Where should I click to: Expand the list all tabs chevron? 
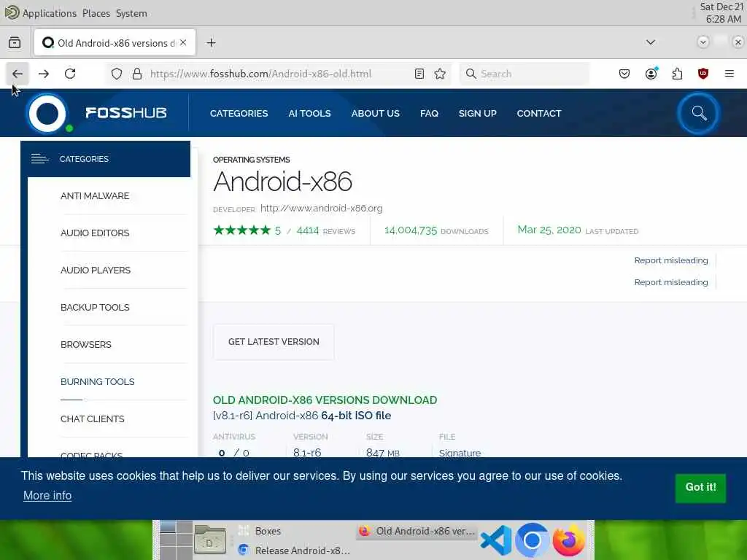[650, 42]
